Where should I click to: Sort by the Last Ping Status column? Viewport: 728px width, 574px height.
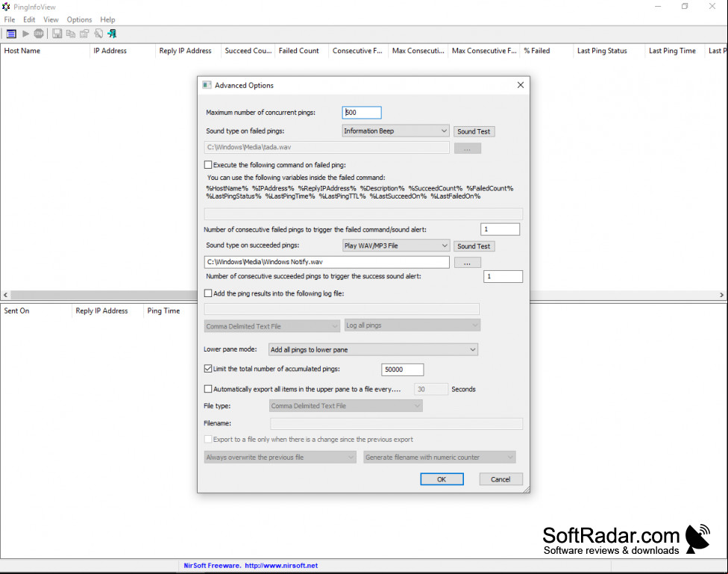point(609,51)
